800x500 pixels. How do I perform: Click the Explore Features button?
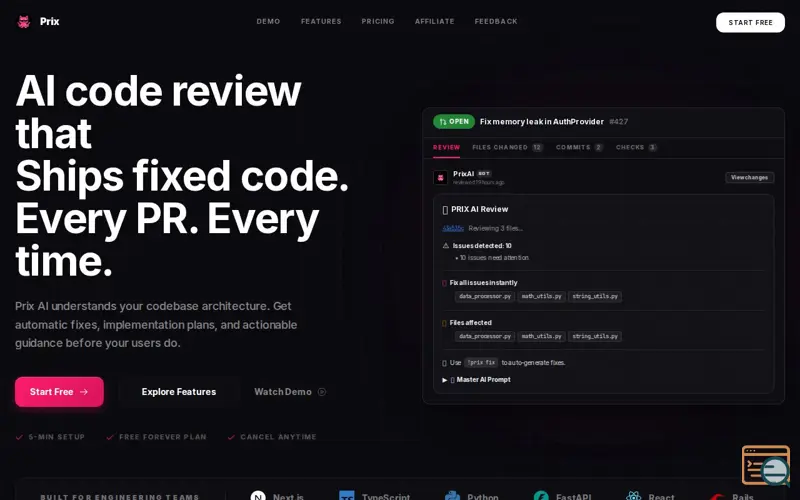(x=179, y=392)
